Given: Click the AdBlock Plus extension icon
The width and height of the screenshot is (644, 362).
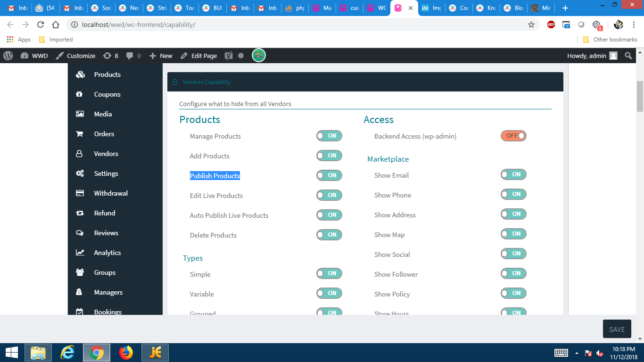Looking at the screenshot, I should coord(551,25).
